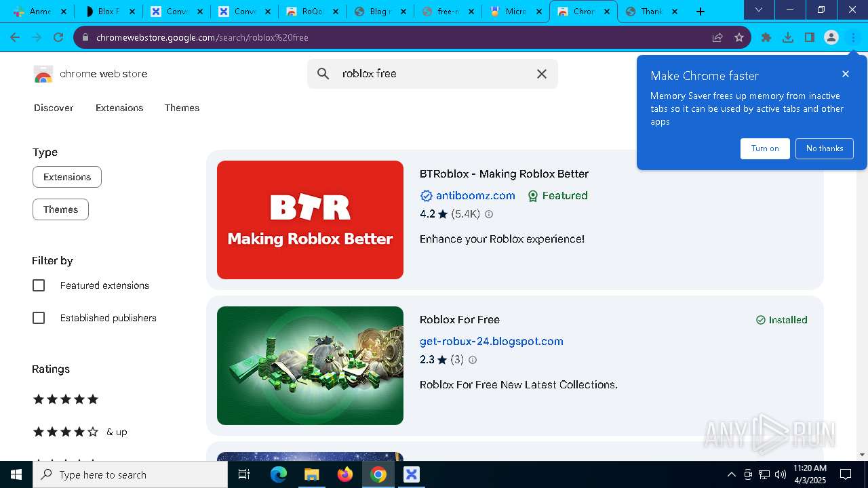The width and height of the screenshot is (868, 488).
Task: Select the 5-star rating filter
Action: click(66, 399)
